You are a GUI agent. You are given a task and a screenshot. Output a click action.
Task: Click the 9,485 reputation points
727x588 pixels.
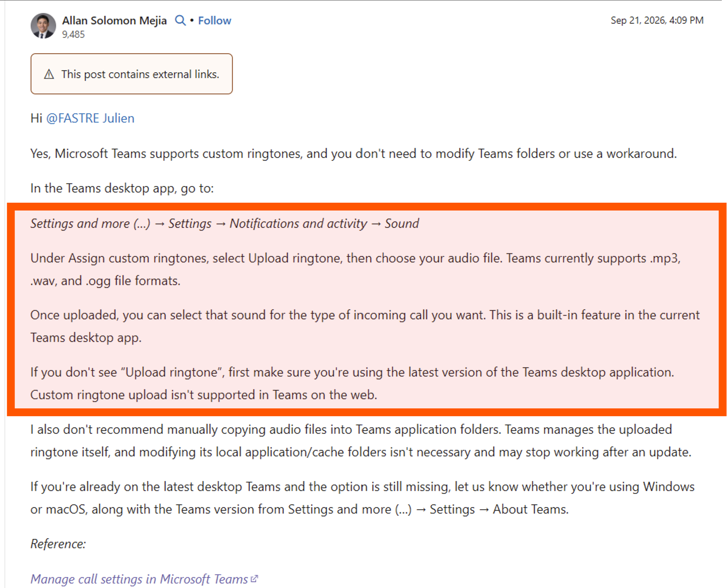(73, 35)
